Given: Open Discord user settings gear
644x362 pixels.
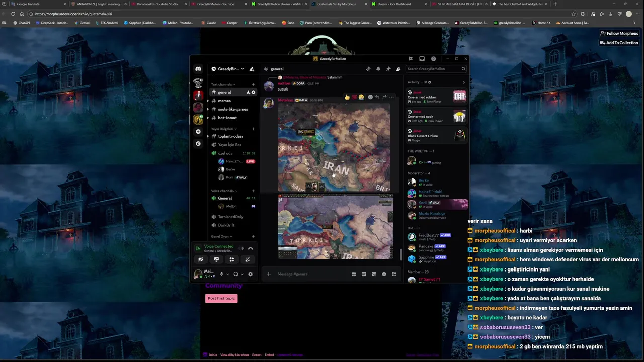Looking at the screenshot, I should pos(250,274).
